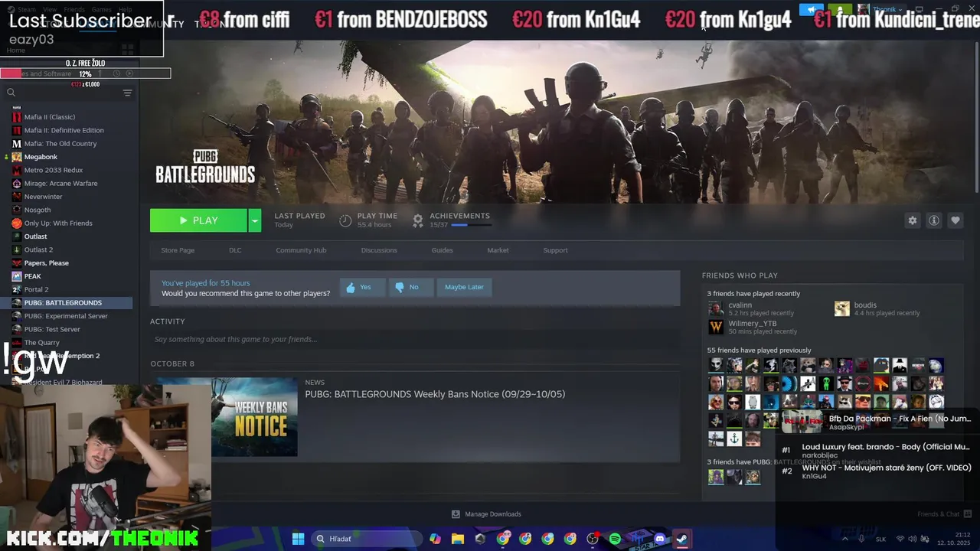The image size is (980, 551).
Task: Choose Maybe Later on recommendation prompt
Action: pyautogui.click(x=464, y=287)
